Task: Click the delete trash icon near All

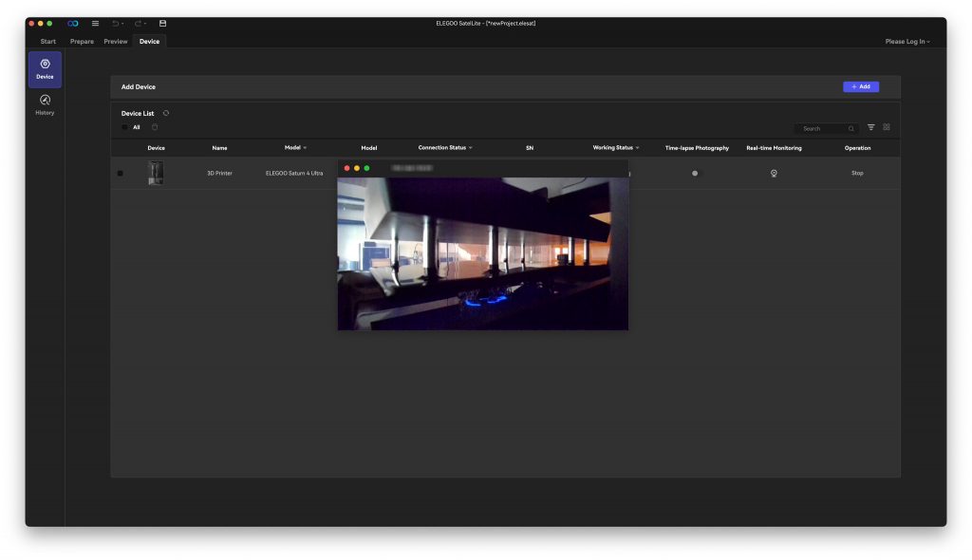Action: tap(155, 127)
